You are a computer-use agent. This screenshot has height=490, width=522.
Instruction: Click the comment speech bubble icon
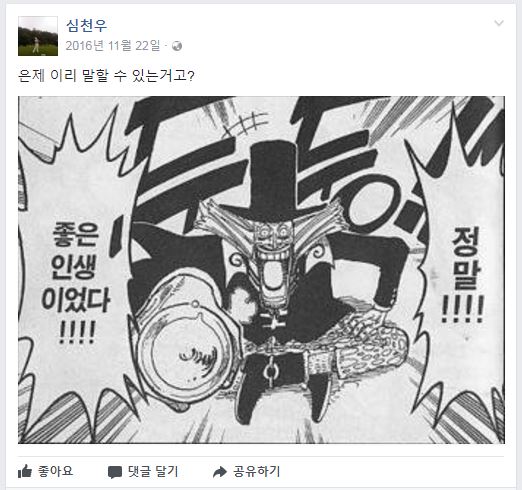[x=115, y=472]
